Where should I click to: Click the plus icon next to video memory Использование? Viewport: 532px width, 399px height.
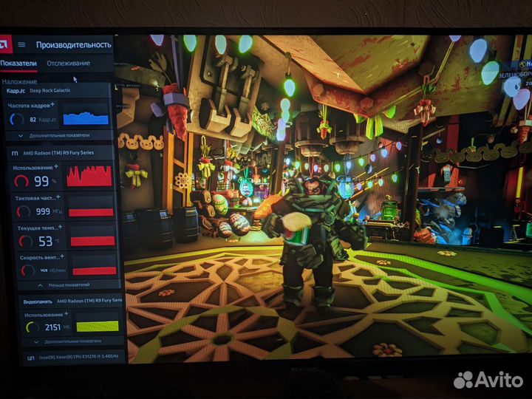click(x=66, y=313)
